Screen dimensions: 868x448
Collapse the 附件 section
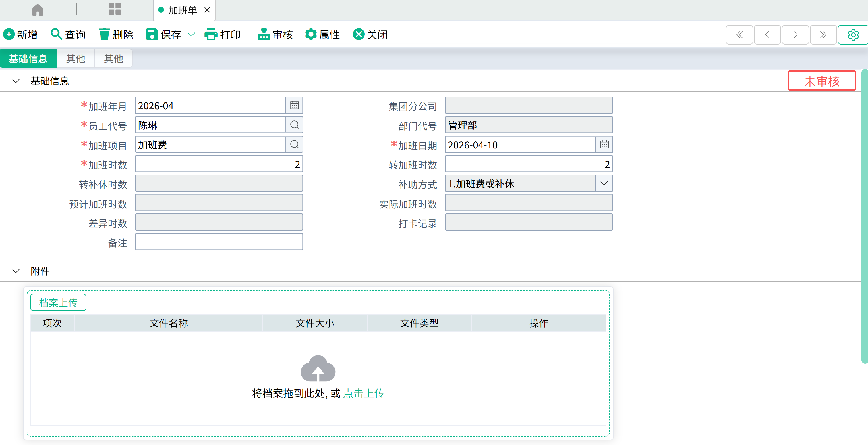coord(16,271)
